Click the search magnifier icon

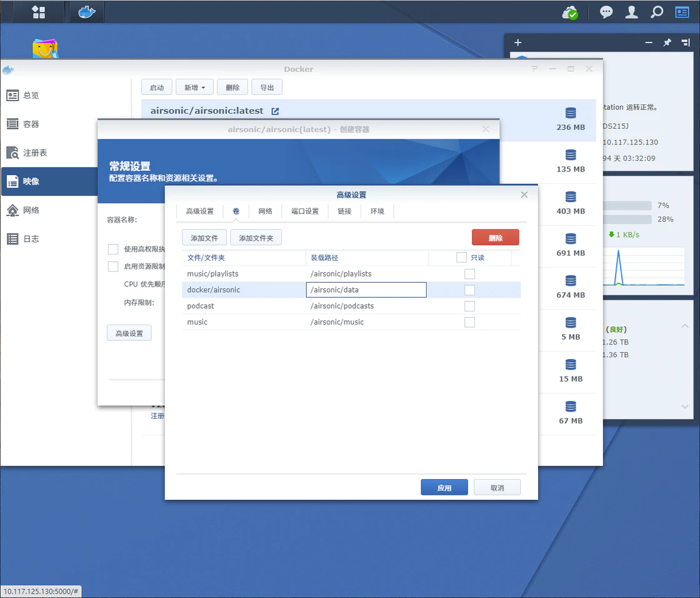[657, 12]
